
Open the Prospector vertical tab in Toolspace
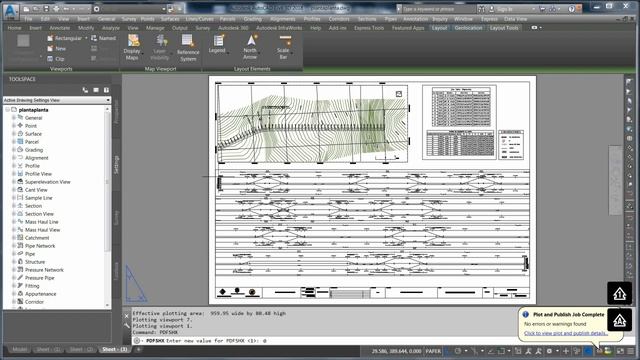[116, 112]
